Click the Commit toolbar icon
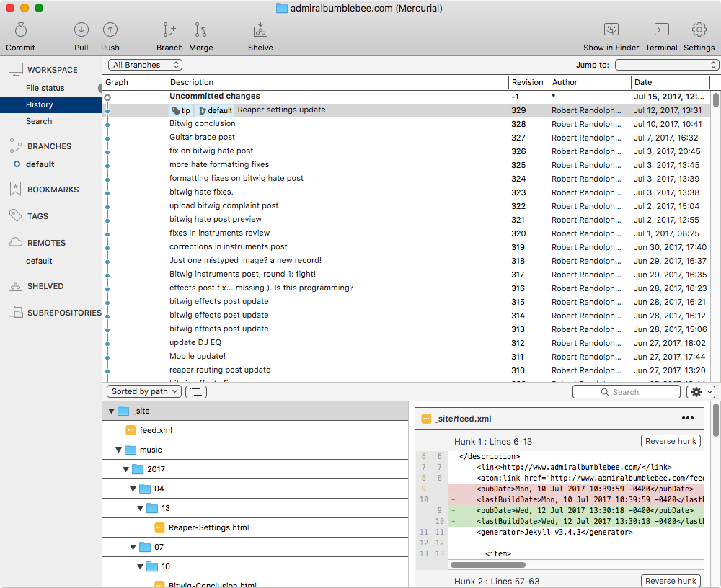This screenshot has height=588, width=721. tap(20, 30)
